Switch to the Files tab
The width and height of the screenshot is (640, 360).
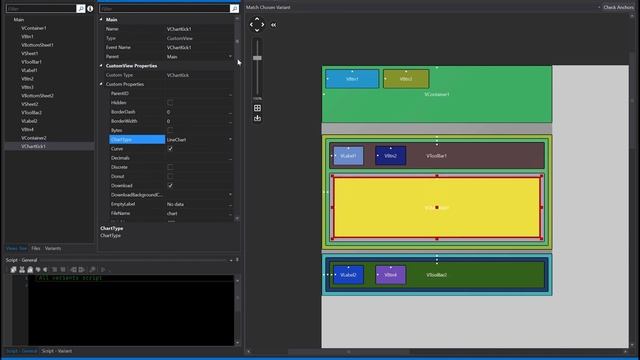(36, 248)
